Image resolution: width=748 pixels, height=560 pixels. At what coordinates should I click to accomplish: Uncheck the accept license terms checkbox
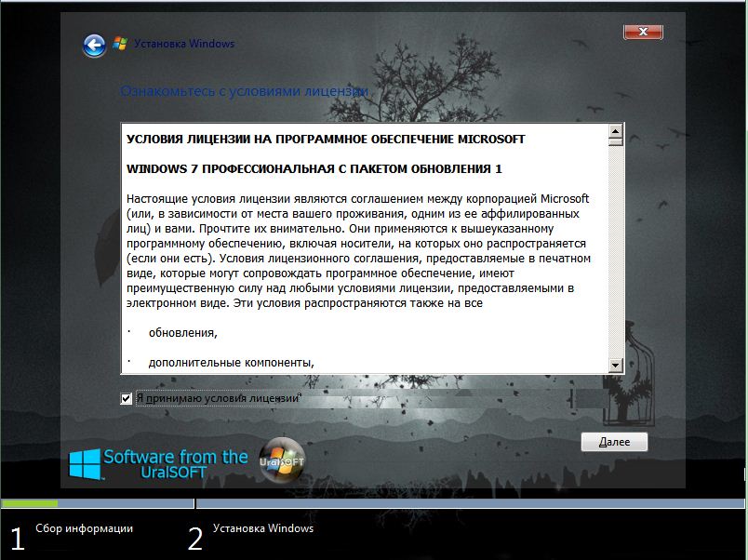click(126, 398)
